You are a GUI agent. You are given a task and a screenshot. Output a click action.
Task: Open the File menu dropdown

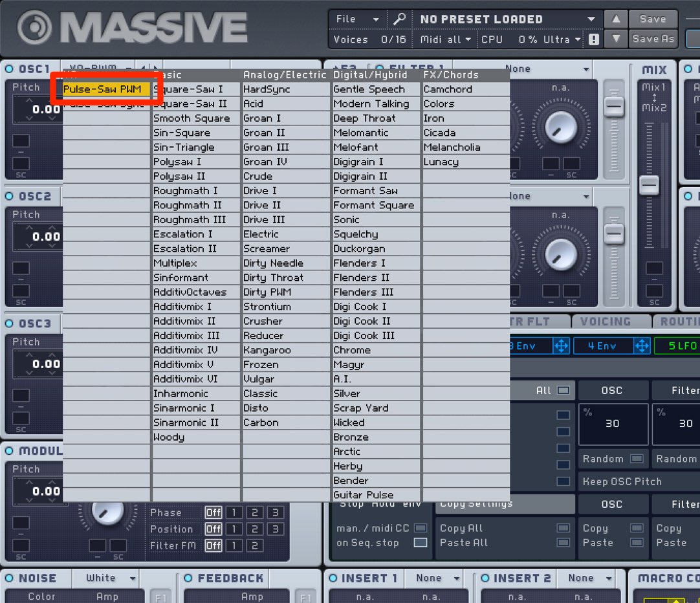357,19
